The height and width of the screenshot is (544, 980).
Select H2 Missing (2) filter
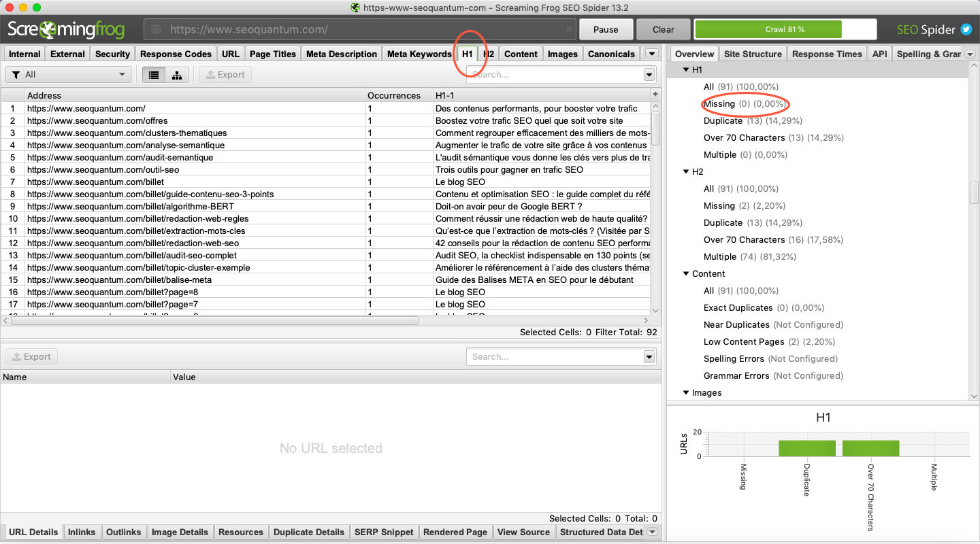coord(745,205)
